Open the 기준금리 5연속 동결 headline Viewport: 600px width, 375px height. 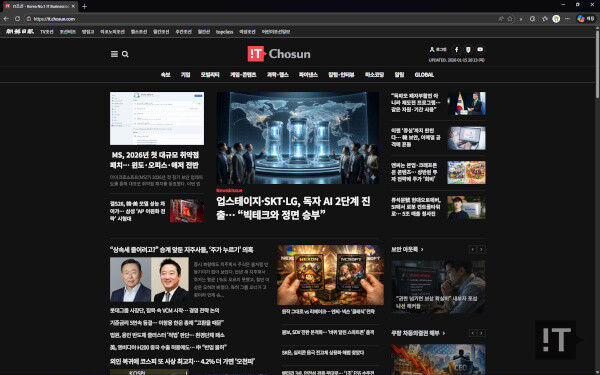click(x=167, y=323)
